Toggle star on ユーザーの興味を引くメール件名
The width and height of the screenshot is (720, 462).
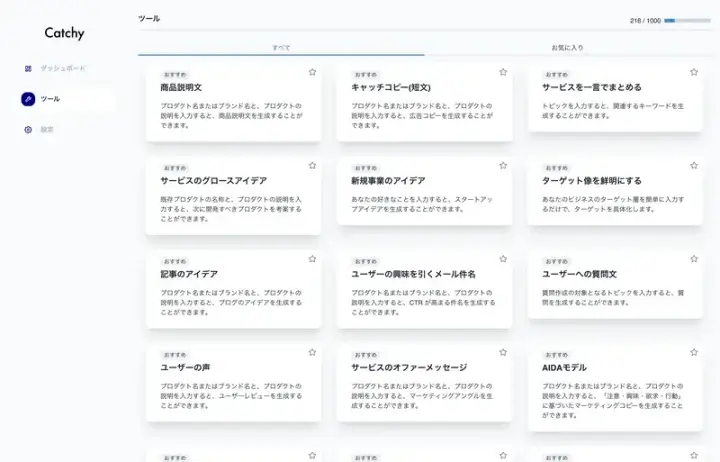503,258
